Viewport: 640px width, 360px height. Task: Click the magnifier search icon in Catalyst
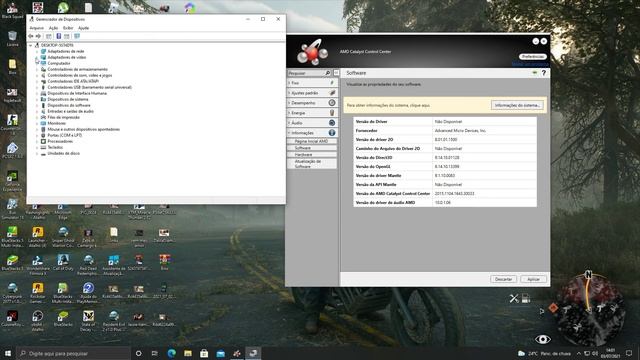(327, 73)
